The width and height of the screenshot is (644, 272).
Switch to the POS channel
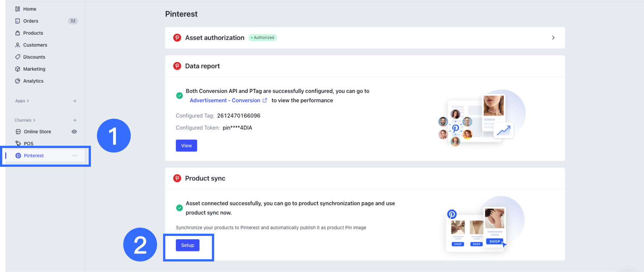pyautogui.click(x=28, y=143)
